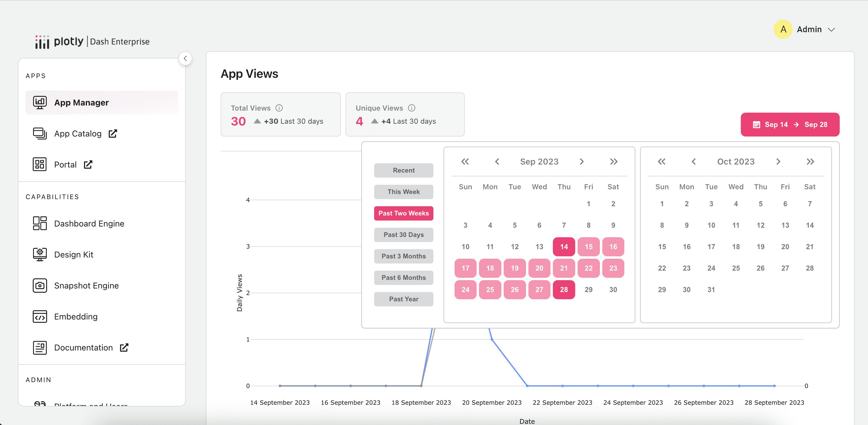Open Documentation via its external link icon
The height and width of the screenshot is (425, 868).
coord(124,348)
